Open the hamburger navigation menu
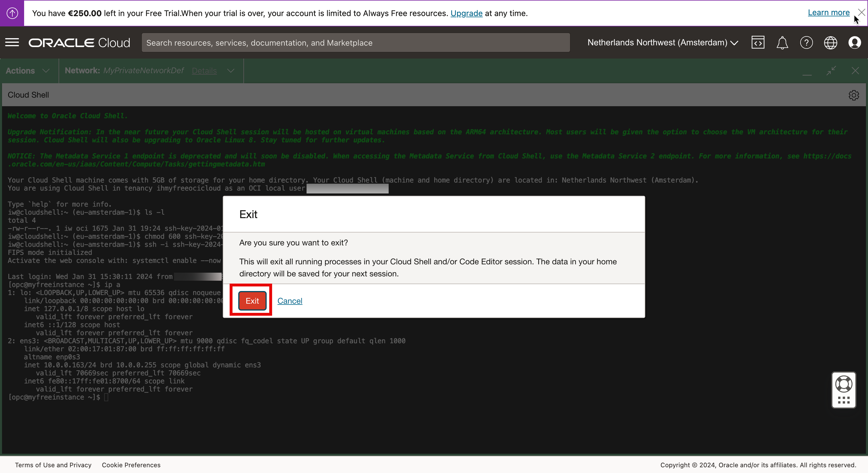 point(12,42)
